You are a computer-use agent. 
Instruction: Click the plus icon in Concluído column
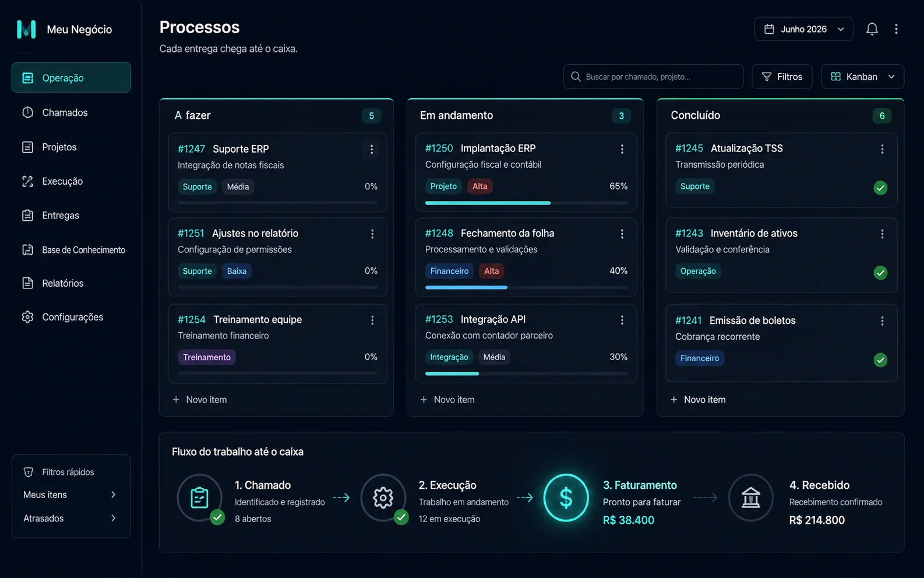(x=673, y=400)
